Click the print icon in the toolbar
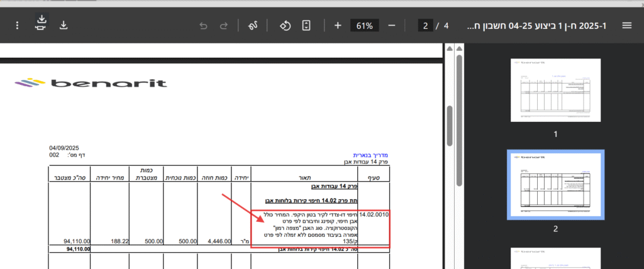The image size is (644, 269). pyautogui.click(x=41, y=23)
